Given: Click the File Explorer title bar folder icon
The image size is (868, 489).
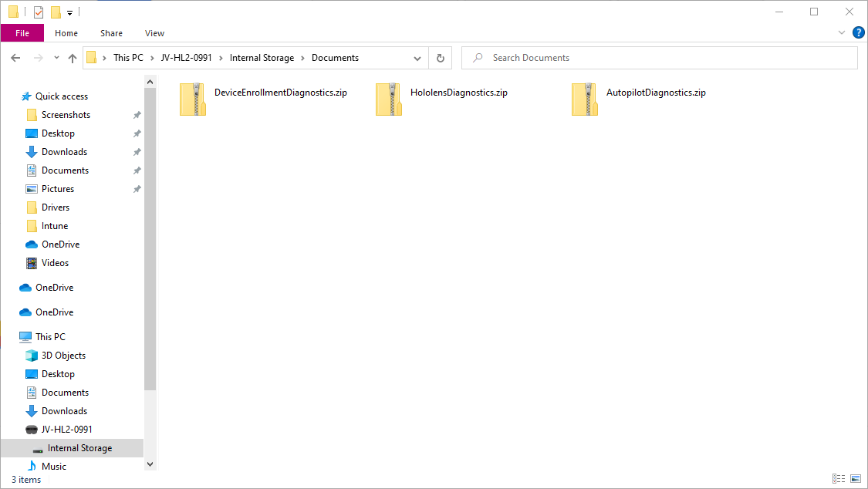Looking at the screenshot, I should 13,12.
